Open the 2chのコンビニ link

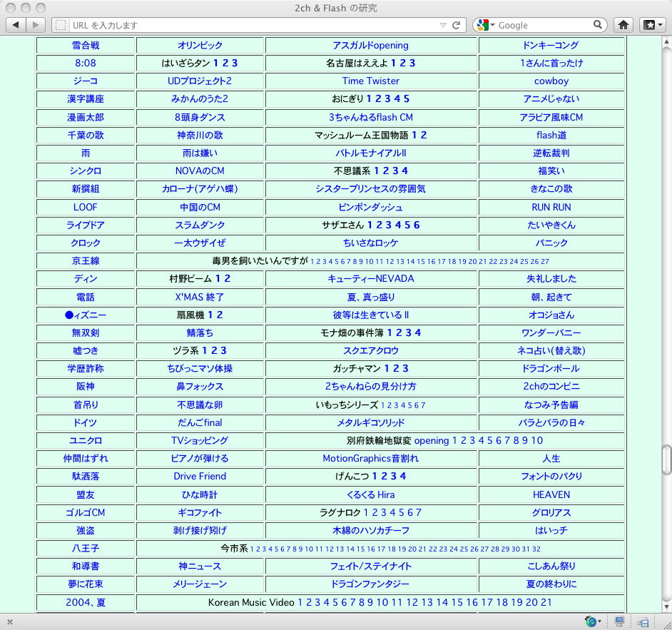point(551,387)
